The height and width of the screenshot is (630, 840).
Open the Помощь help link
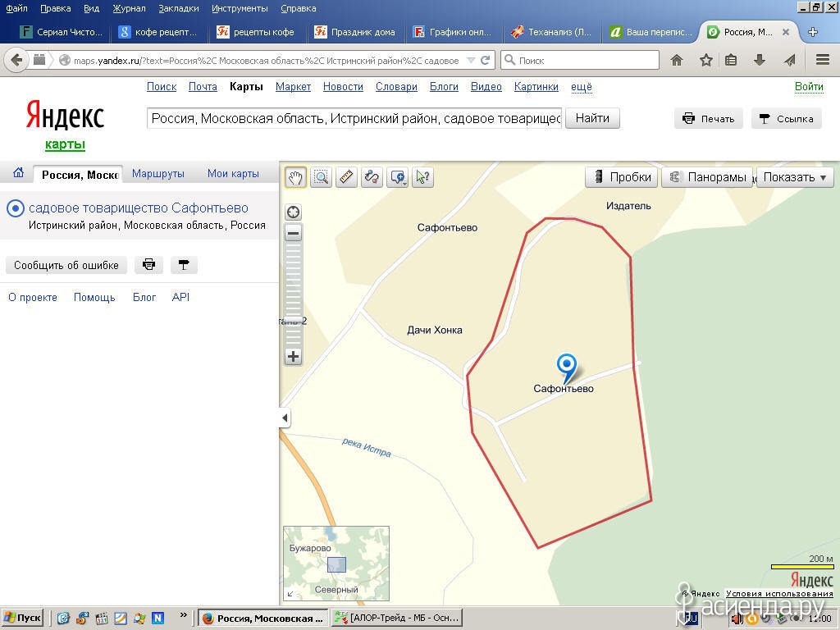pyautogui.click(x=94, y=297)
